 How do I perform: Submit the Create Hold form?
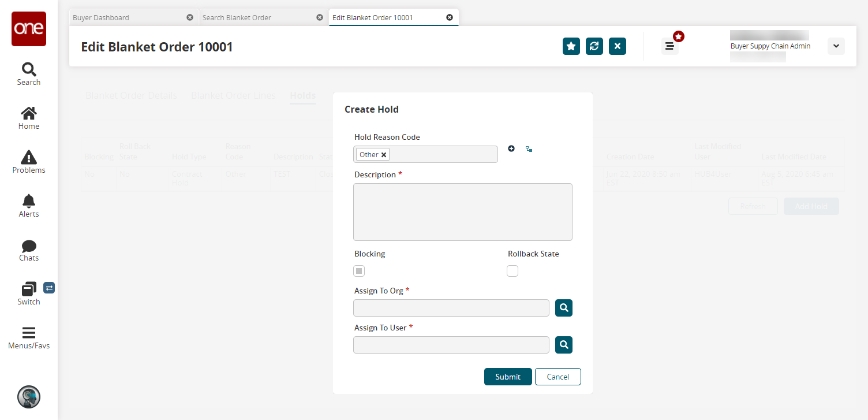click(x=507, y=377)
